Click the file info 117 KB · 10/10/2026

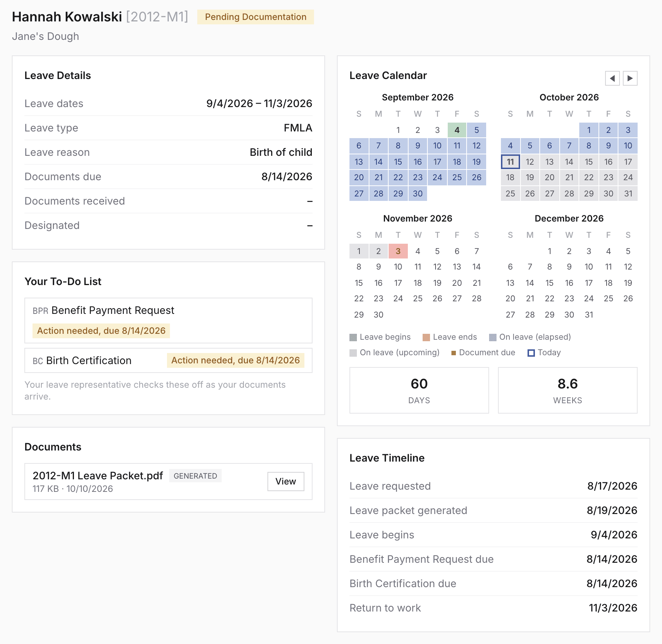point(73,489)
